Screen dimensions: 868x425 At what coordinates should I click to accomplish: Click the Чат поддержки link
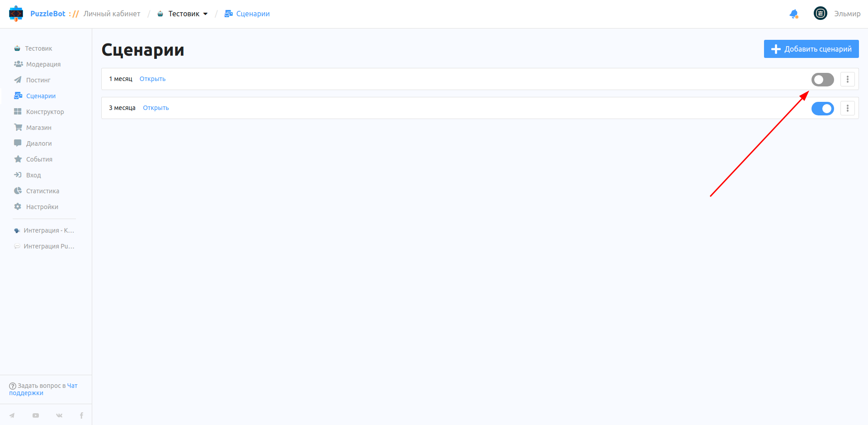pos(43,389)
